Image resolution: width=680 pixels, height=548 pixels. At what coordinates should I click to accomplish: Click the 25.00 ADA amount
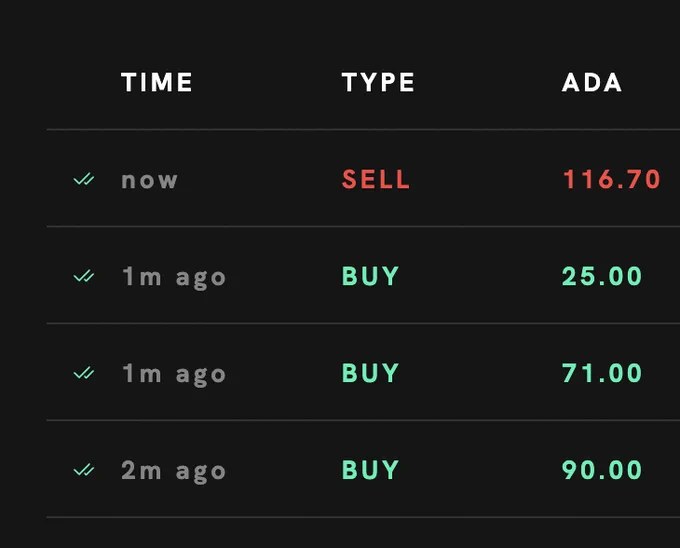[x=602, y=276]
